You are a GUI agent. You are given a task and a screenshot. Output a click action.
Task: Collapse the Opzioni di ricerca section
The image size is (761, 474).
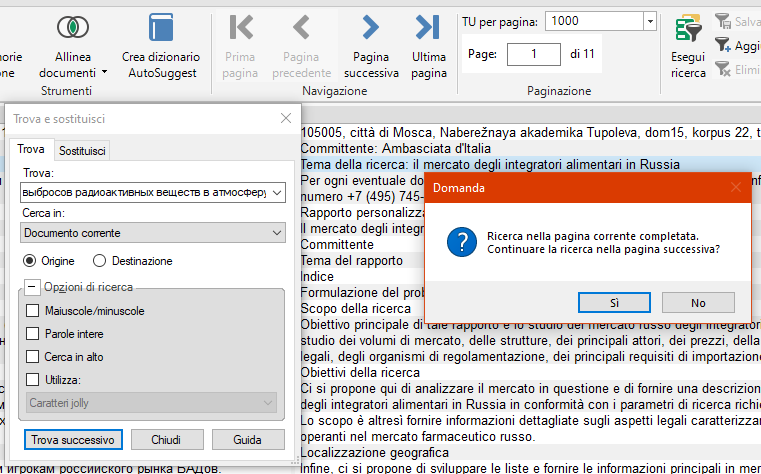tap(32, 287)
